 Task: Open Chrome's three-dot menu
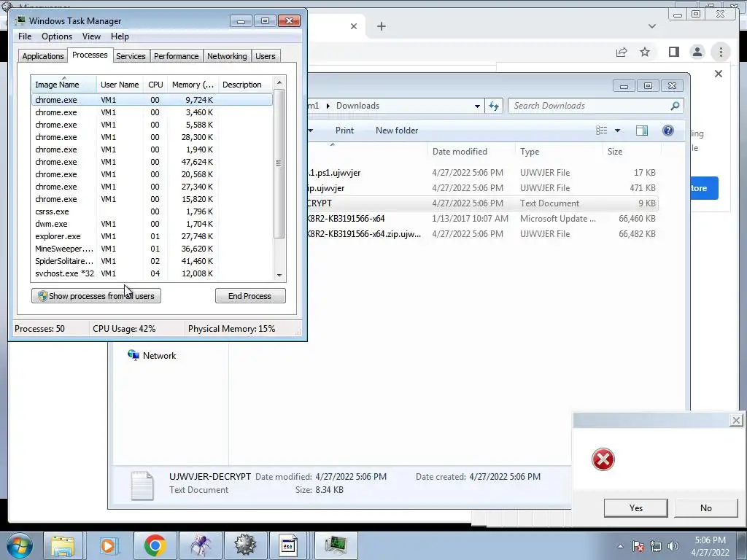(x=721, y=52)
